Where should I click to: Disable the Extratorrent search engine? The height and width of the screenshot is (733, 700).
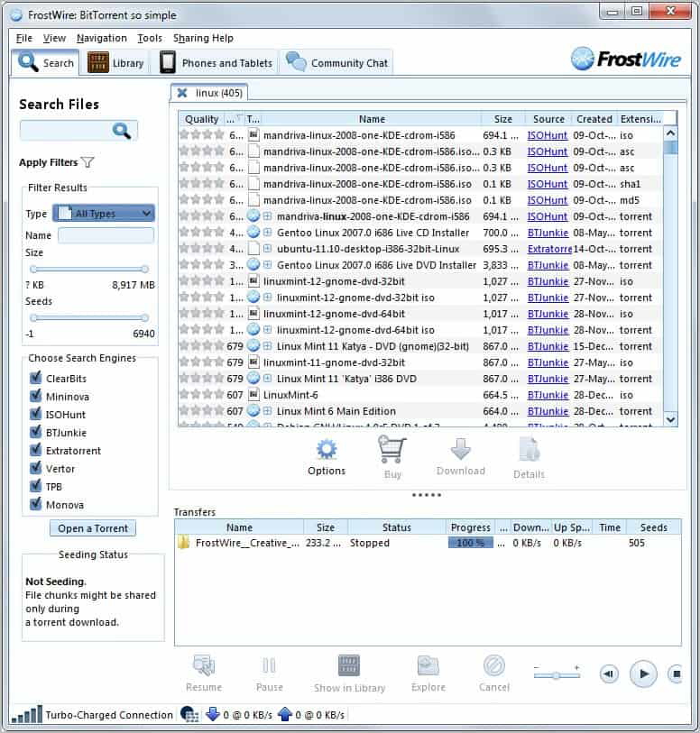pyautogui.click(x=35, y=450)
